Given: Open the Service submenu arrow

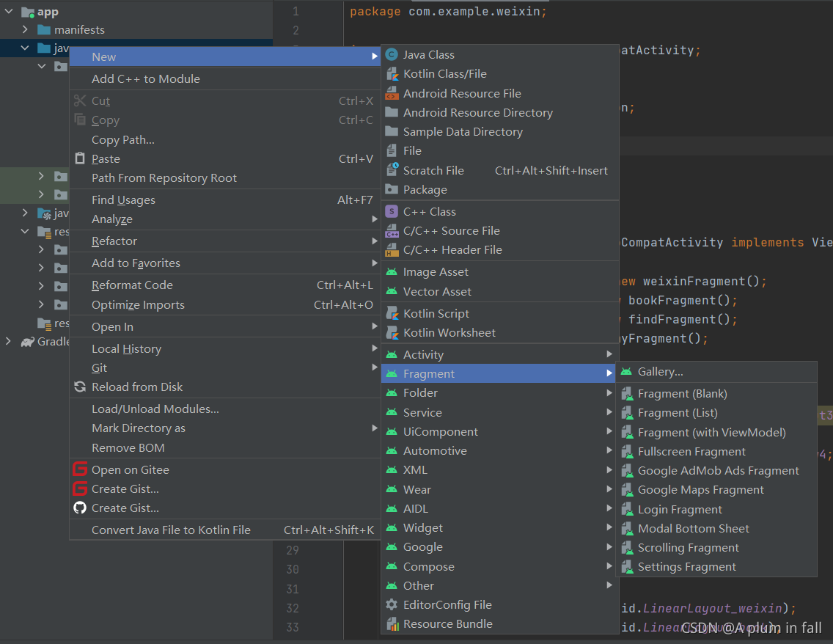Looking at the screenshot, I should coord(609,412).
